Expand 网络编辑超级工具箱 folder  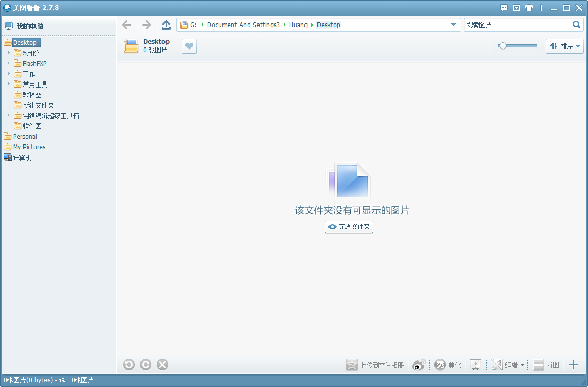9,115
